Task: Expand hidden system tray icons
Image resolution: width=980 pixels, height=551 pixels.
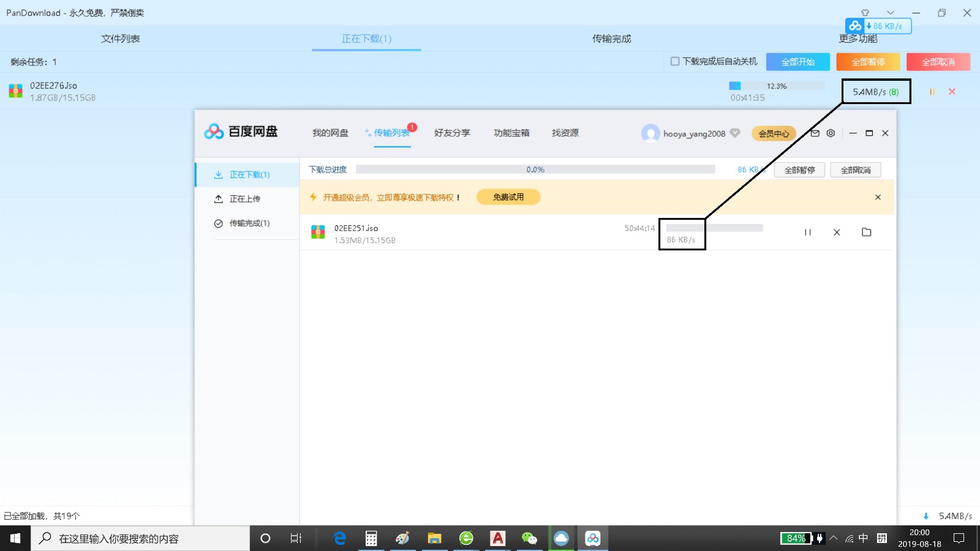Action: [x=834, y=538]
